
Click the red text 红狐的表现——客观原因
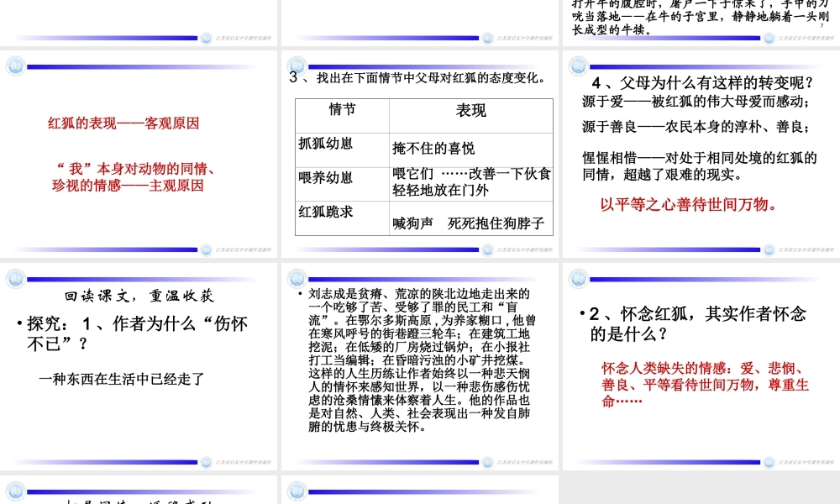[x=123, y=123]
